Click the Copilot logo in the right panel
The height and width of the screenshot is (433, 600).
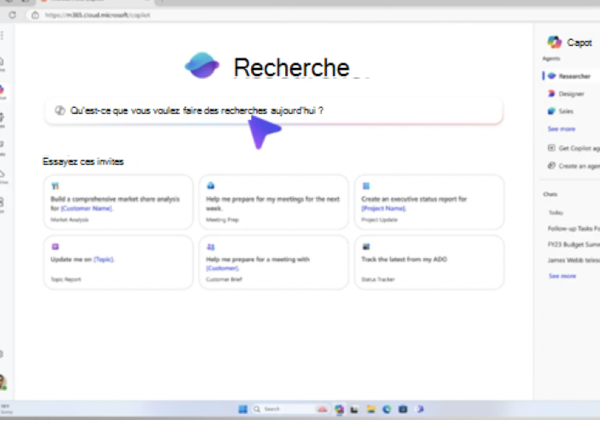click(554, 42)
